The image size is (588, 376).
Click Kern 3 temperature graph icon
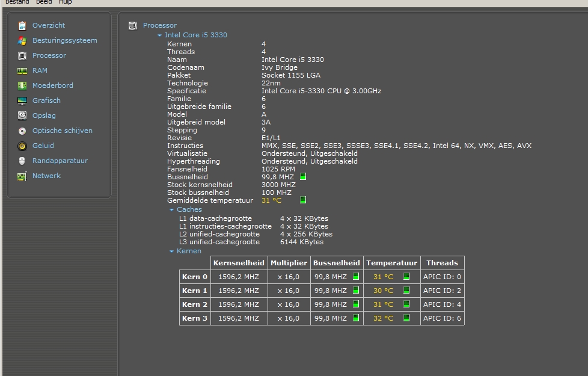[406, 318]
